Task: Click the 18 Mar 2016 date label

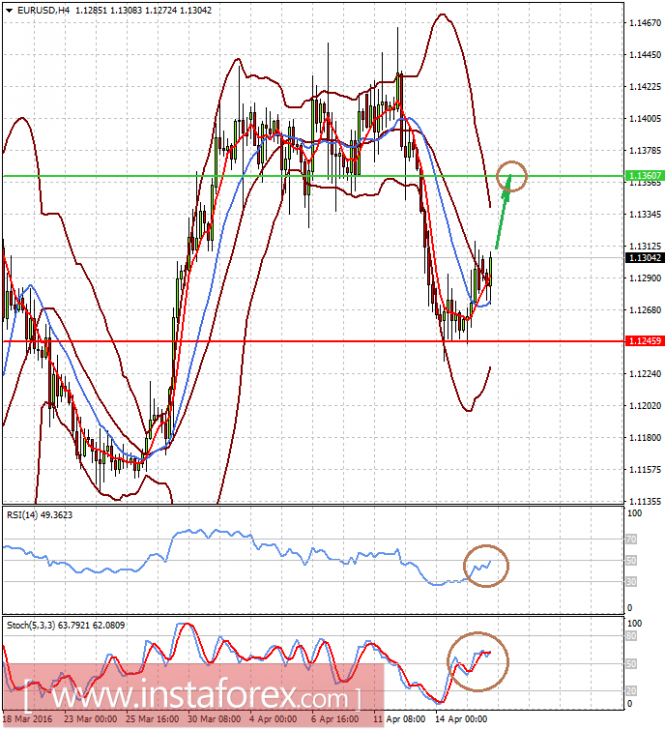Action: 28,719
